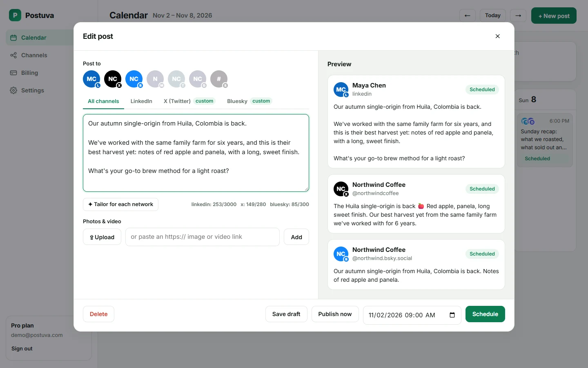Image resolution: width=588 pixels, height=368 pixels.
Task: Click into the post text area
Action: [196, 153]
